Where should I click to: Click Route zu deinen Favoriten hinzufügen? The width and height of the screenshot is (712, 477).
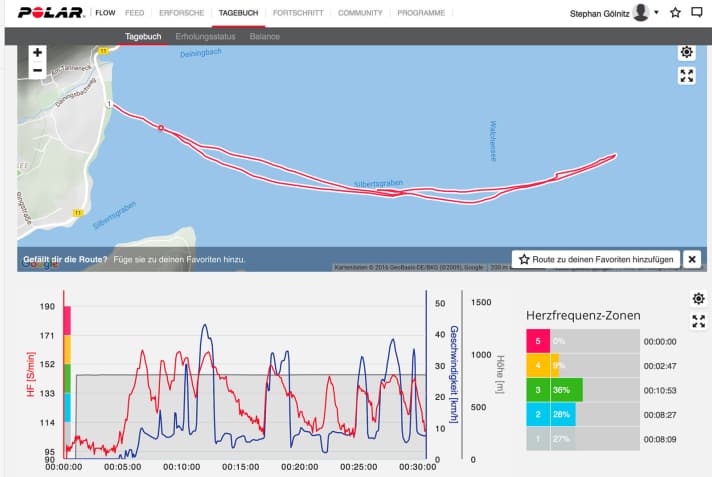597,259
